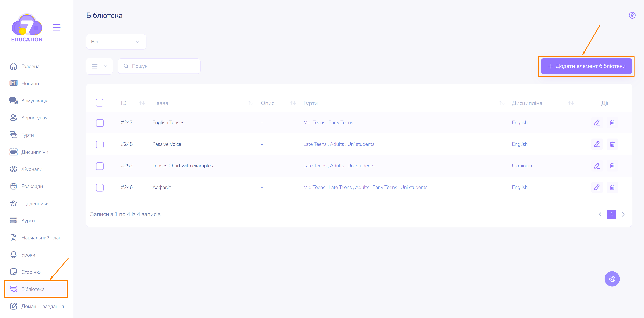Expand the Всі filter dropdown
This screenshot has height=318, width=644.
point(116,42)
